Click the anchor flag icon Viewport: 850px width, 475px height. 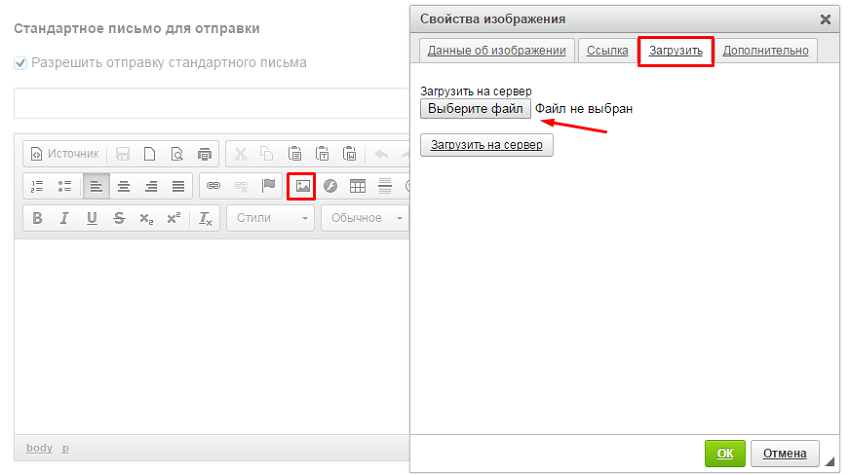(x=268, y=186)
